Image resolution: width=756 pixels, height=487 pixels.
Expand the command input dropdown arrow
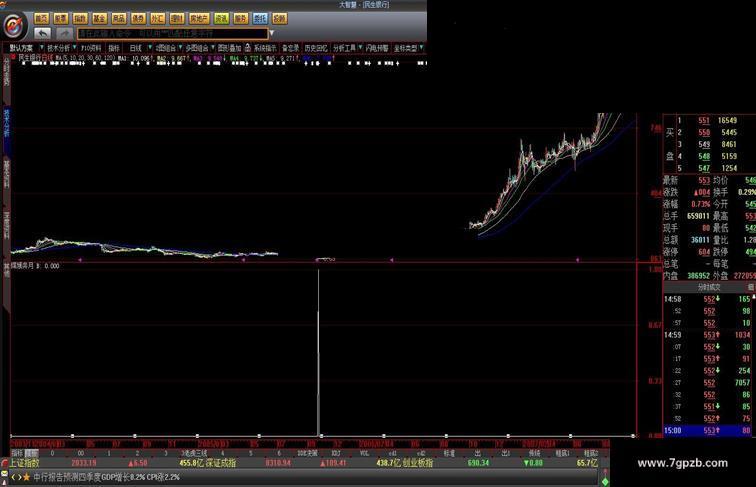click(x=271, y=33)
